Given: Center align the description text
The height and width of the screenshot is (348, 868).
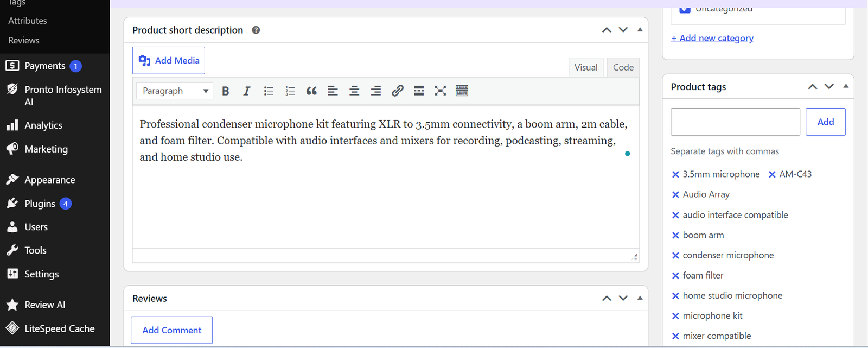Looking at the screenshot, I should click(x=354, y=91).
